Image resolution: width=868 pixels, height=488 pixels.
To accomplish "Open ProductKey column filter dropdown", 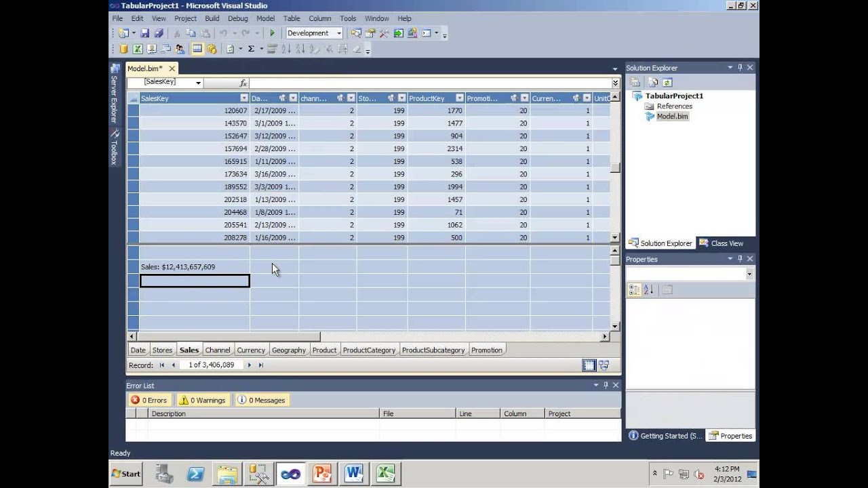I will coord(460,98).
